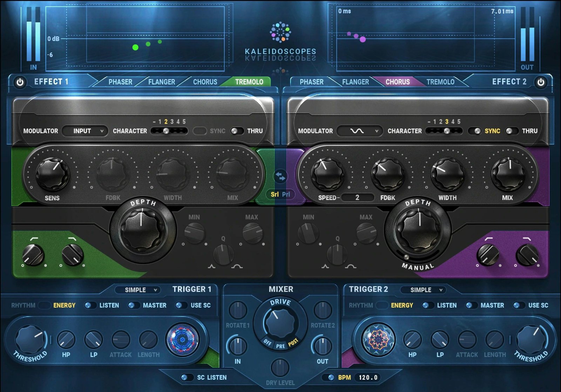The image size is (561, 392).
Task: Toggle the SC LISTEN switch
Action: pyautogui.click(x=187, y=378)
